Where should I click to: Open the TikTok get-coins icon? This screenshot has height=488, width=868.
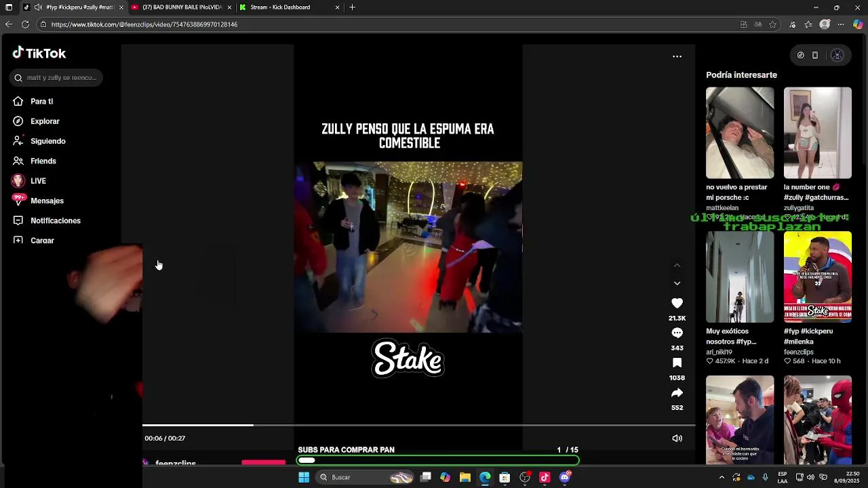point(800,56)
